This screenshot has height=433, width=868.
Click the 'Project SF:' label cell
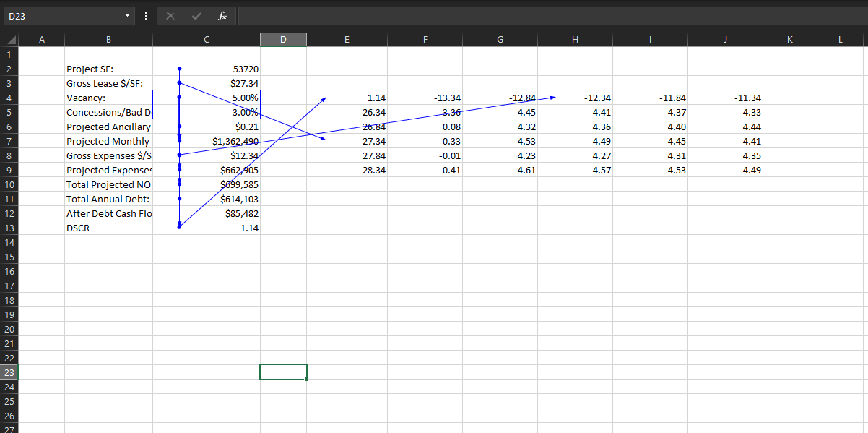[x=108, y=69]
